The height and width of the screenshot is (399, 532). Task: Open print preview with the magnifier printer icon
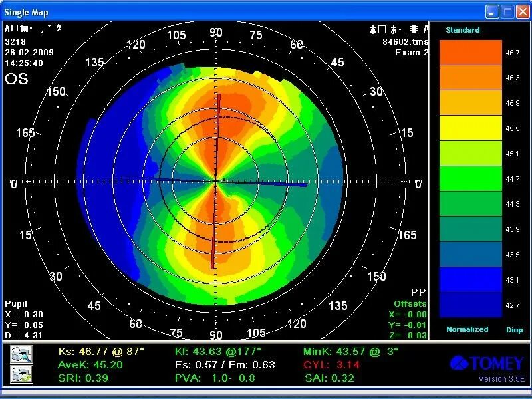tap(21, 354)
